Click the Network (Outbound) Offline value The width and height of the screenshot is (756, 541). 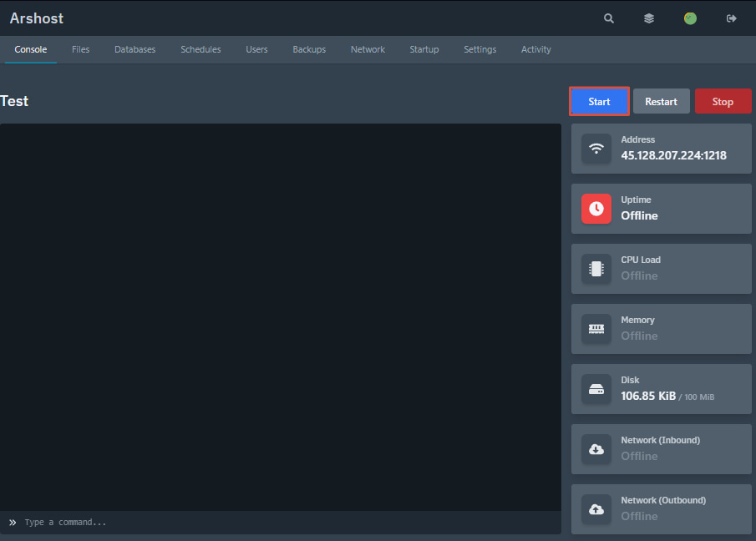point(639,517)
